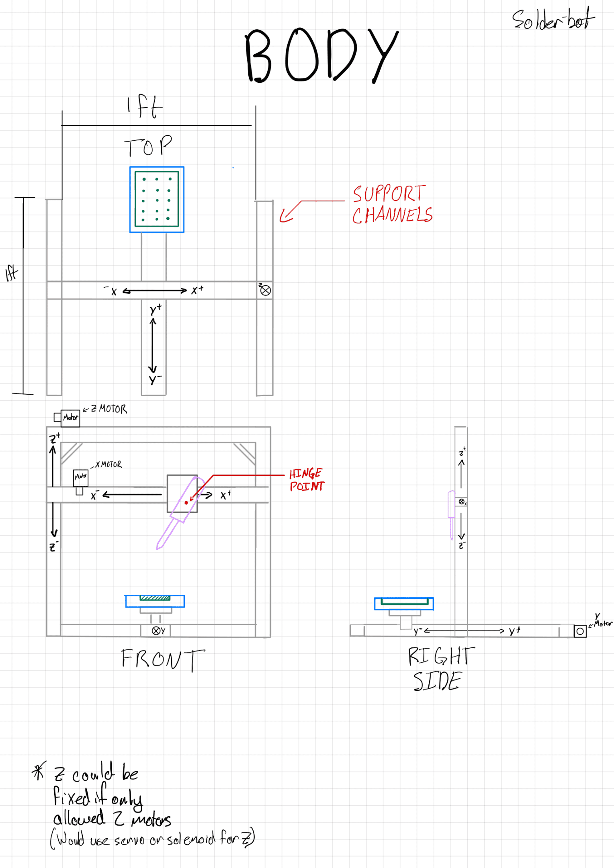
Task: Click the red arrow pointing to support channel
Action: point(312,211)
